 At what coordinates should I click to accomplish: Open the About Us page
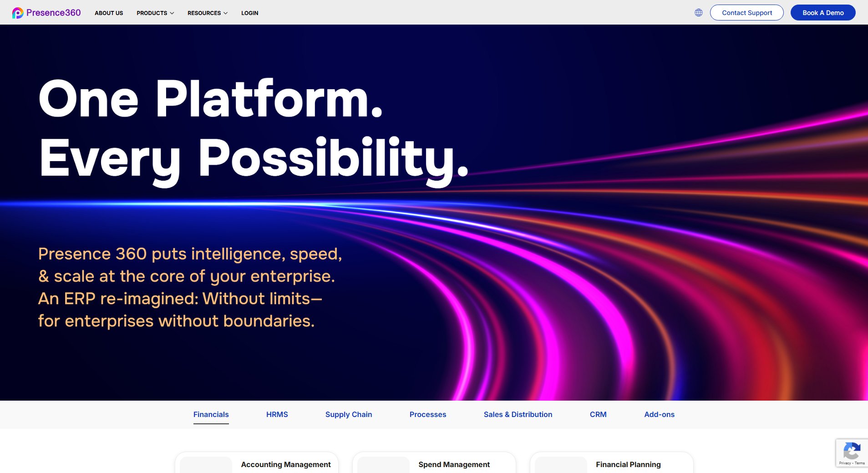[109, 13]
